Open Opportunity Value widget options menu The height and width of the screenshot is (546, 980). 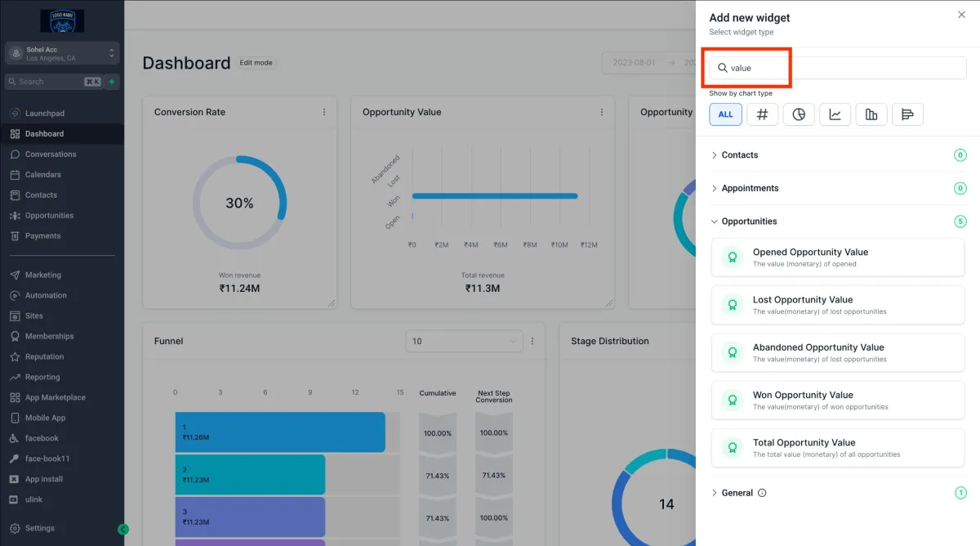[602, 112]
